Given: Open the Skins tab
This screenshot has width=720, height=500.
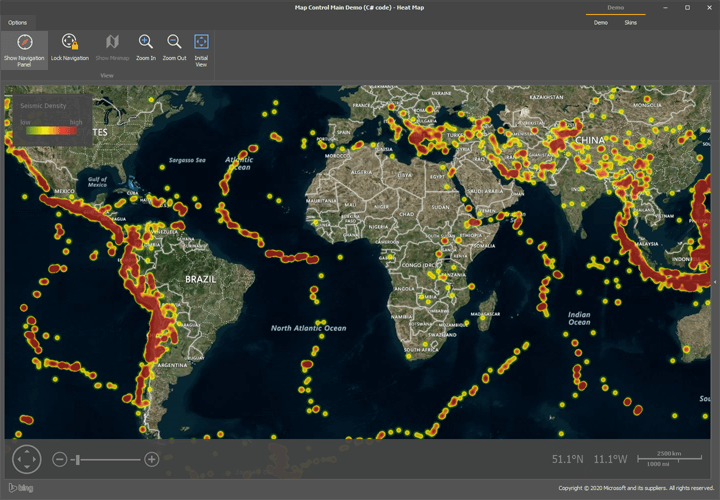Looking at the screenshot, I should (630, 22).
